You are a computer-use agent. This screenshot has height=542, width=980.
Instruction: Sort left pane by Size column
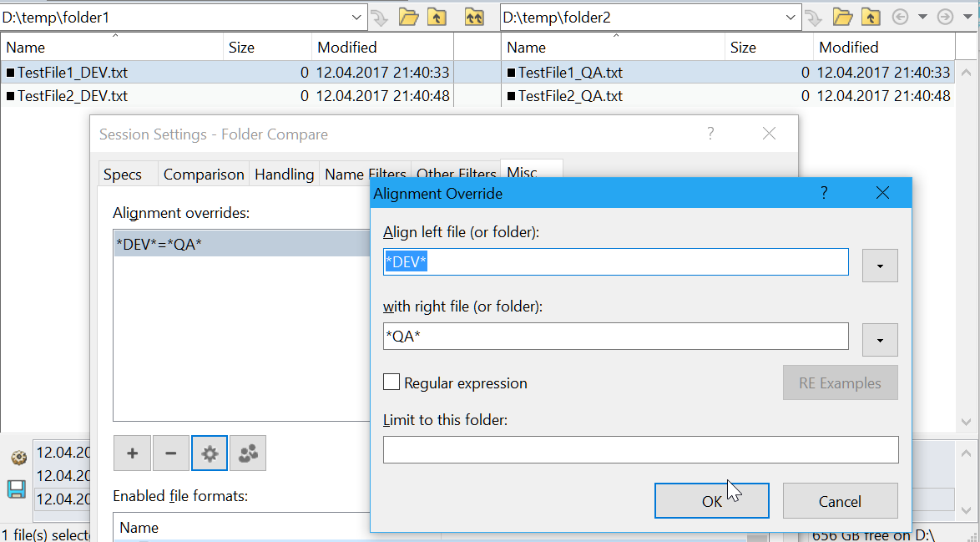pyautogui.click(x=267, y=47)
